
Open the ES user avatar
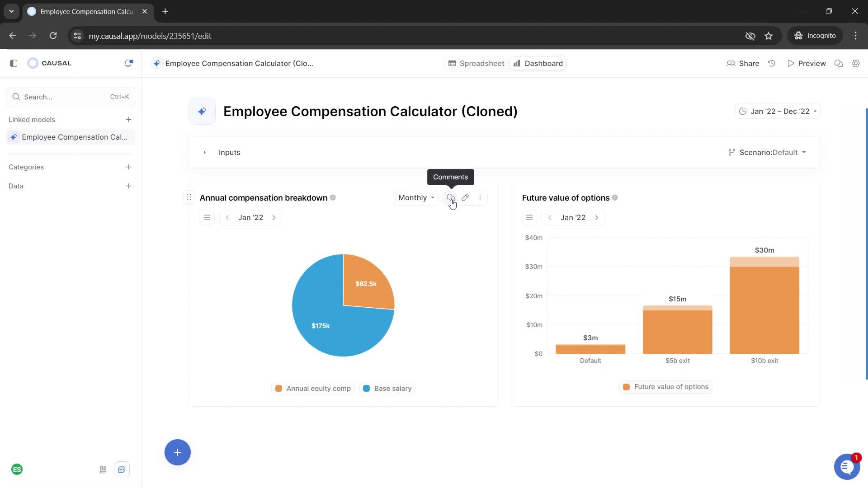coord(17,469)
